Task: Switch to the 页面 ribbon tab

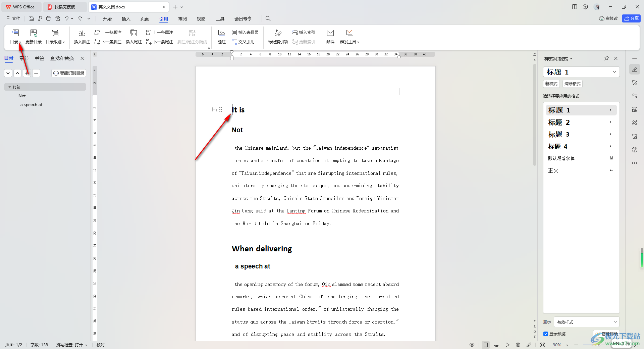Action: pyautogui.click(x=145, y=19)
